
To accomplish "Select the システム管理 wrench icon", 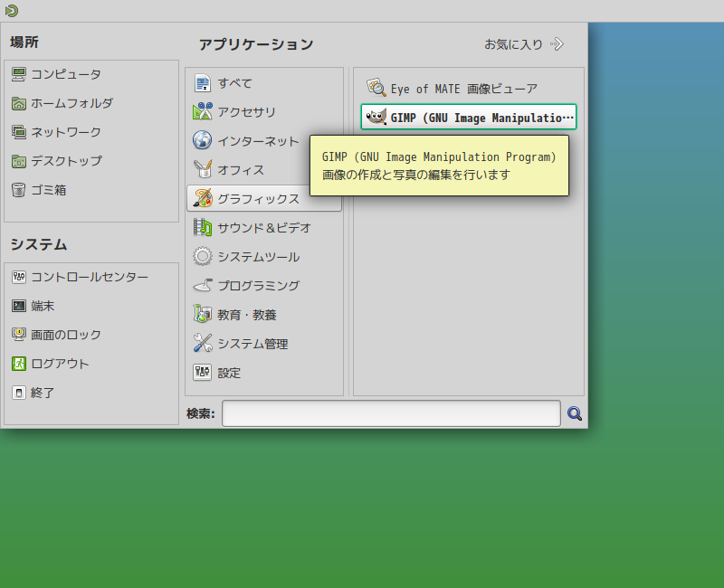I will pos(202,344).
